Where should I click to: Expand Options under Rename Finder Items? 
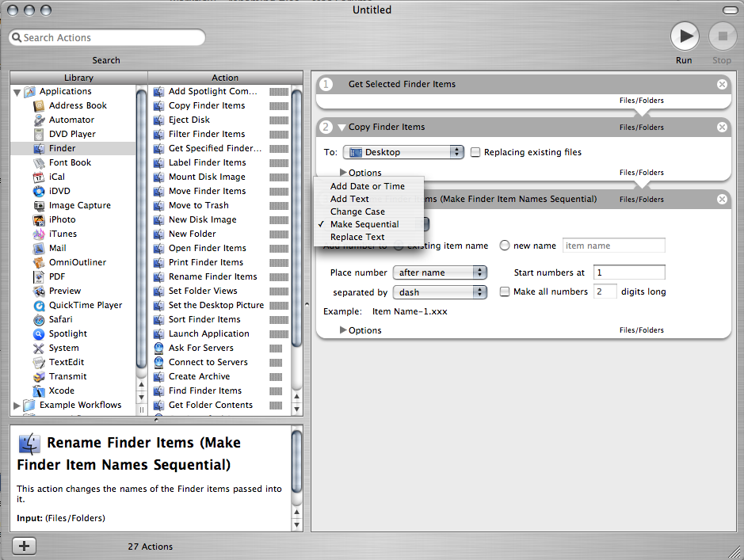pyautogui.click(x=343, y=330)
